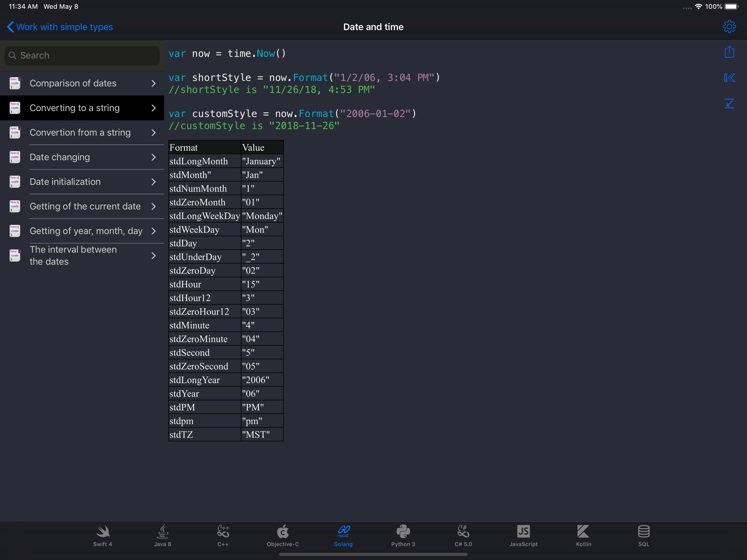Open the SQL reference section
Viewport: 747px width, 560px height.
tap(643, 536)
